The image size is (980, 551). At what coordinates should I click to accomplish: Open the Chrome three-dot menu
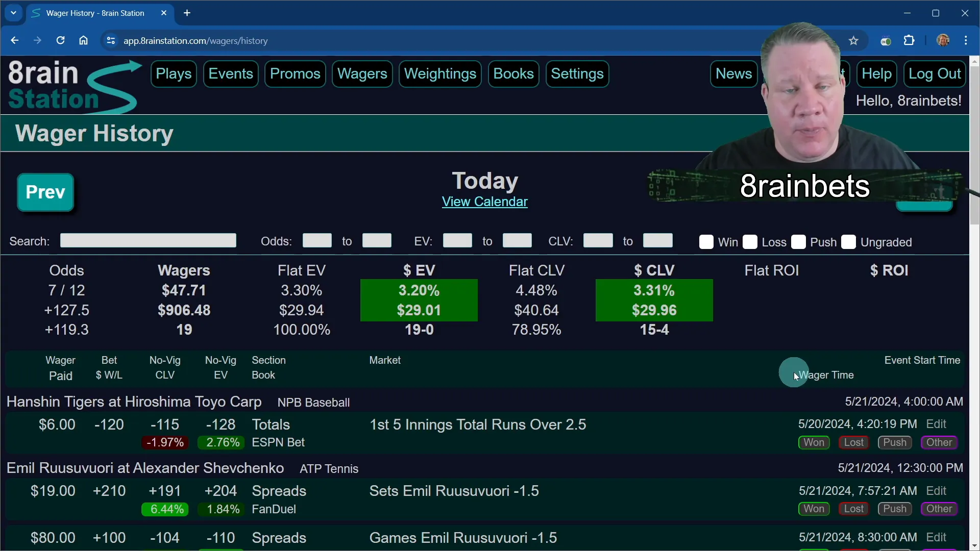pos(966,41)
